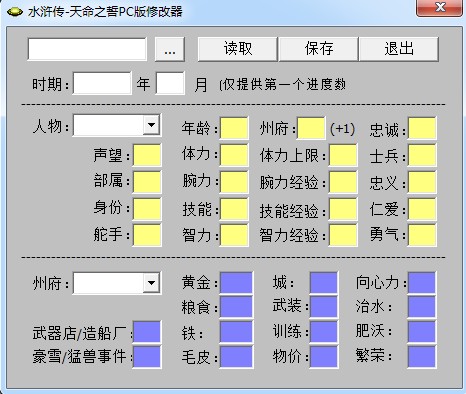This screenshot has width=466, height=394.
Task: Click the 年 (year) input field
Action: pos(102,83)
